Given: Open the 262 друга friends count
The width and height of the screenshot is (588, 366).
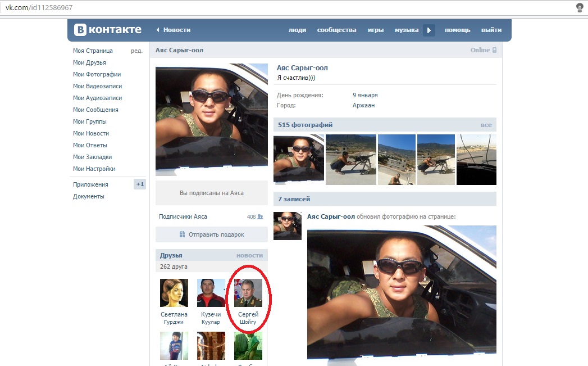Looking at the screenshot, I should coord(174,266).
